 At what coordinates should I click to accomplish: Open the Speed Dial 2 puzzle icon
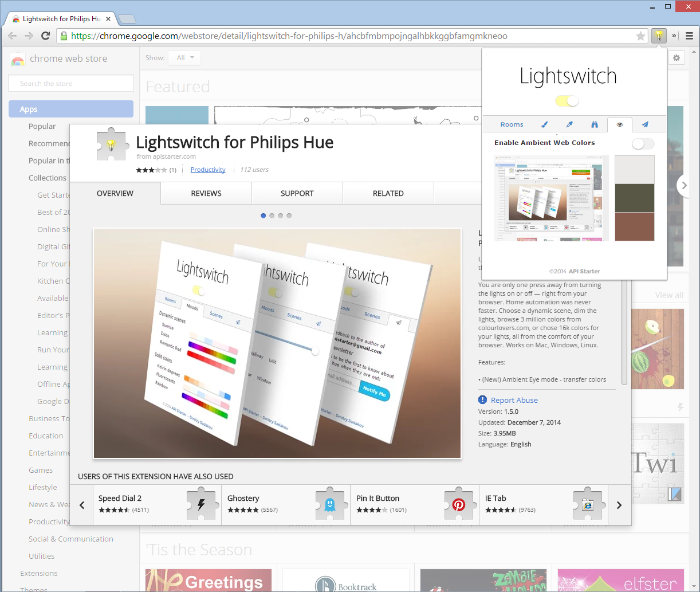point(201,504)
